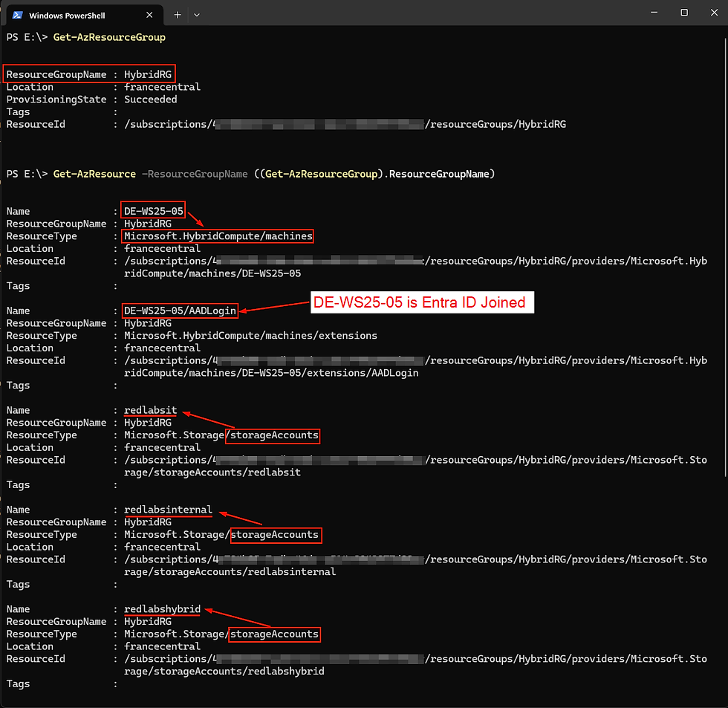
Task: Minimize the terminal window
Action: pyautogui.click(x=654, y=13)
